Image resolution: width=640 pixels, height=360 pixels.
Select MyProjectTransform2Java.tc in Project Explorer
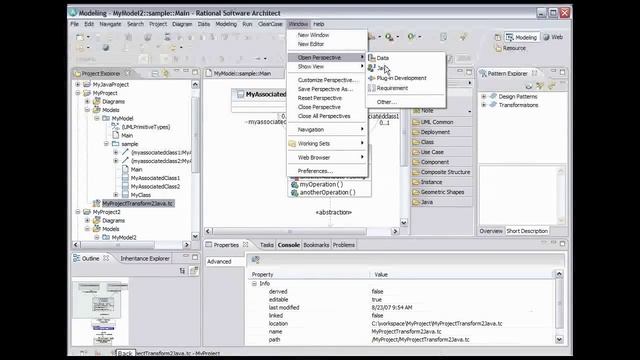point(138,203)
